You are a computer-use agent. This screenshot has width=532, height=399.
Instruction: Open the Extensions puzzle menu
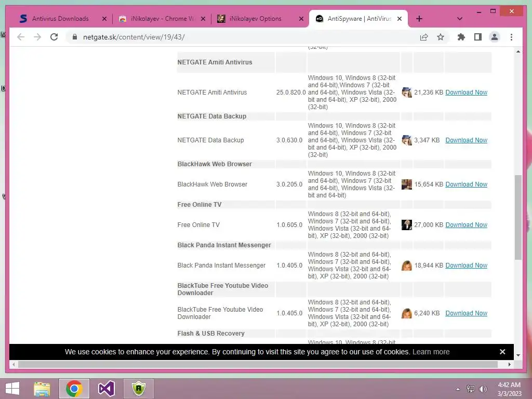461,37
